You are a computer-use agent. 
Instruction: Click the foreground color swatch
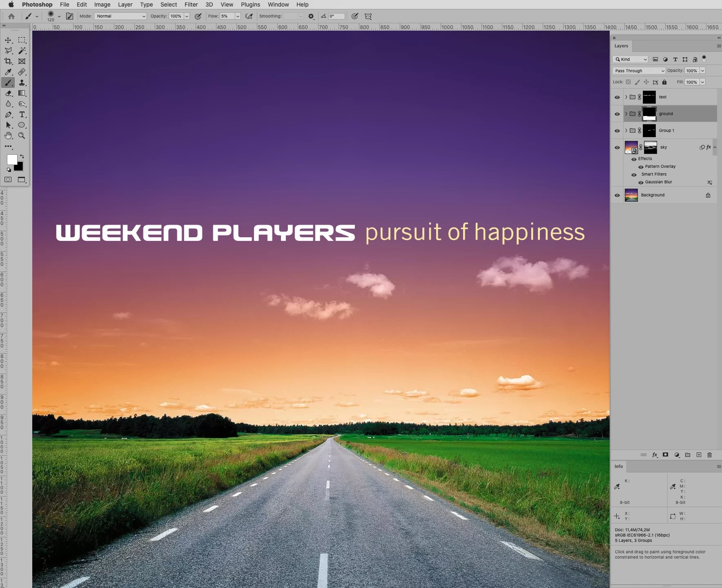11,159
